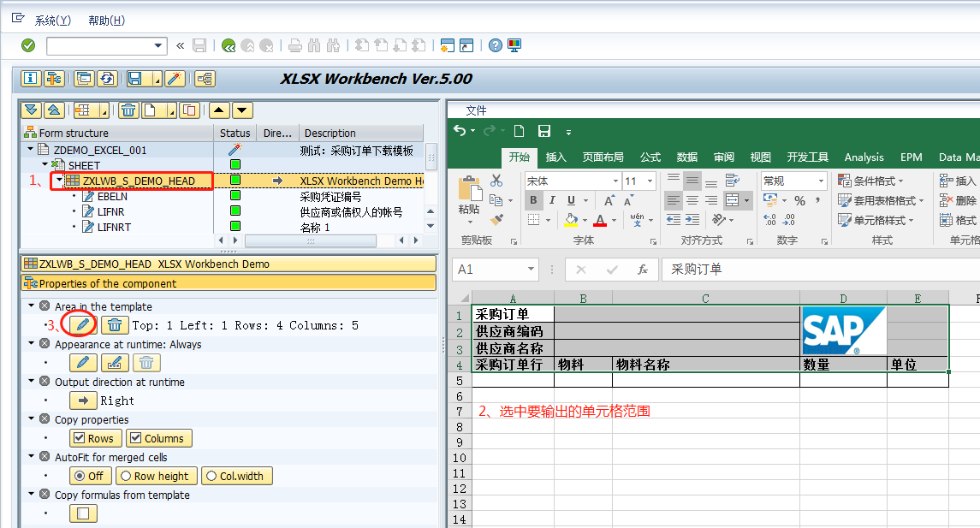Click the Customize local layout monitor icon
The height and width of the screenshot is (528, 980).
[514, 45]
